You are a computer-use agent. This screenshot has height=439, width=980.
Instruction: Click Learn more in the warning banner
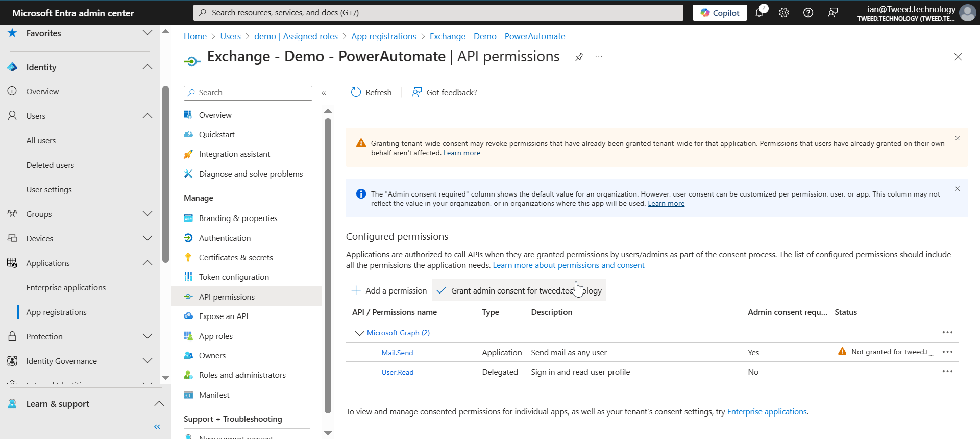click(x=462, y=153)
